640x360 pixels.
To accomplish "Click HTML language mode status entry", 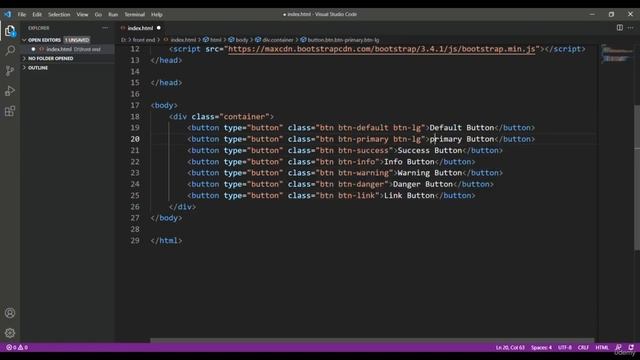I will [x=602, y=347].
